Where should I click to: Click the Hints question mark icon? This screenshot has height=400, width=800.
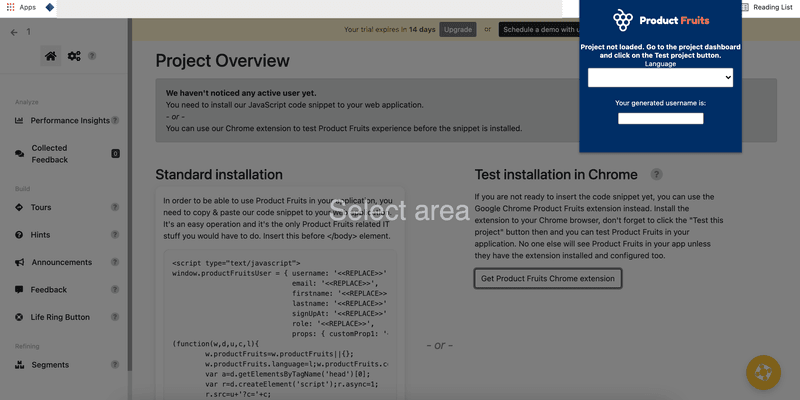(20, 234)
